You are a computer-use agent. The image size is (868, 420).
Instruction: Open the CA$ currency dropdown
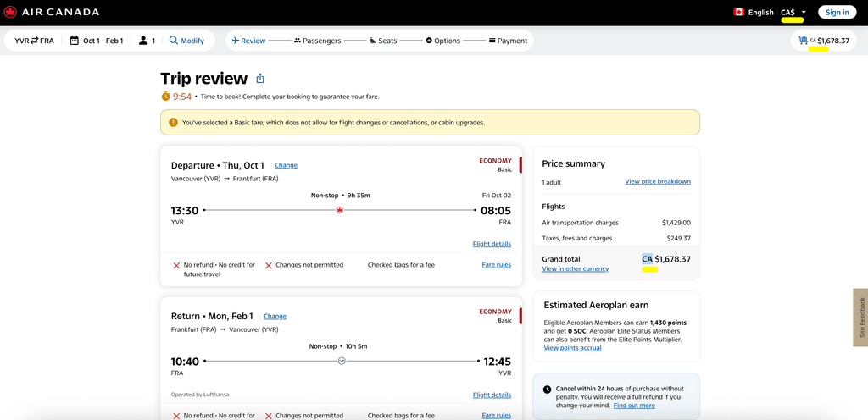pos(793,12)
